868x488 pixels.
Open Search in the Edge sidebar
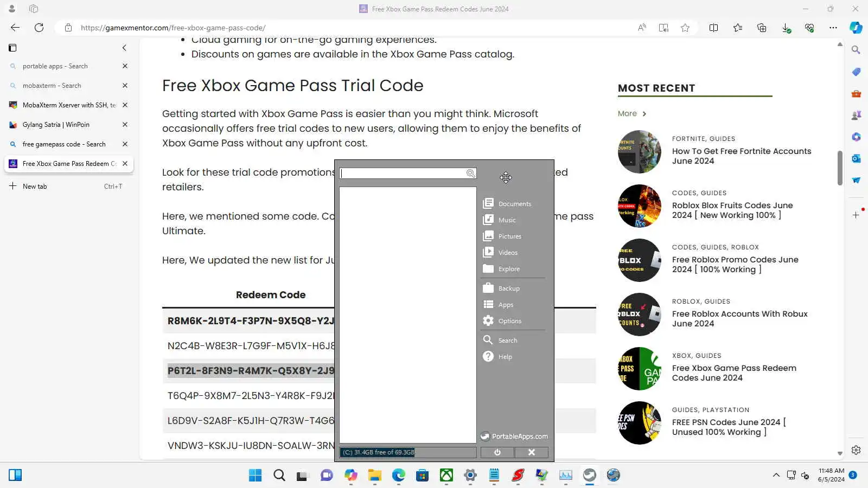[856, 50]
